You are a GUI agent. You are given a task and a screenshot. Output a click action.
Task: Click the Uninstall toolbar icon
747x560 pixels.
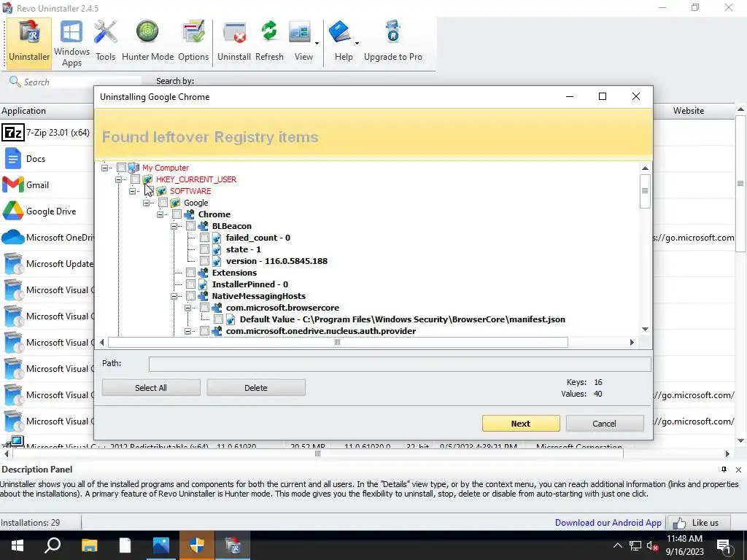pos(234,42)
